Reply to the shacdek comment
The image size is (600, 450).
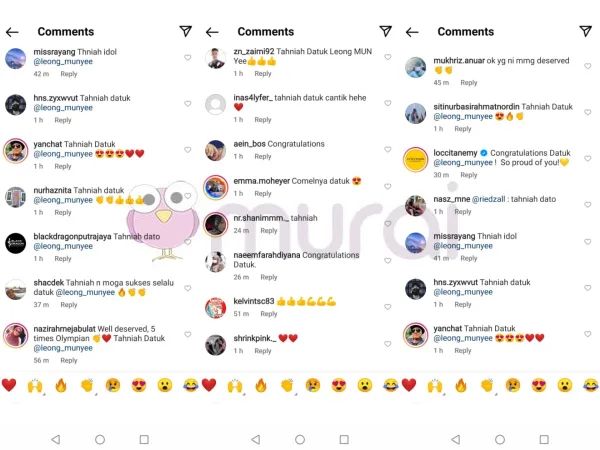pyautogui.click(x=69, y=305)
